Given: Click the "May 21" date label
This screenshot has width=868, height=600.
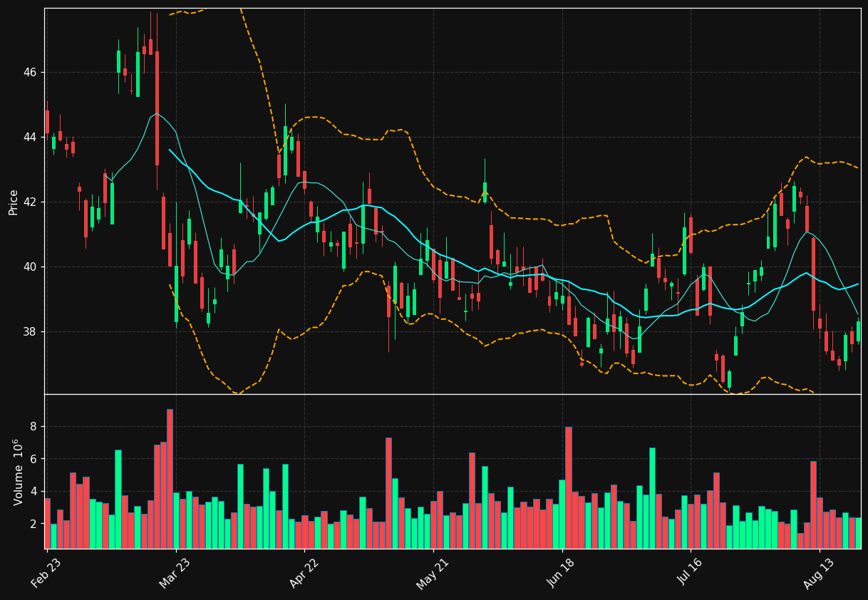Looking at the screenshot, I should pyautogui.click(x=431, y=573).
